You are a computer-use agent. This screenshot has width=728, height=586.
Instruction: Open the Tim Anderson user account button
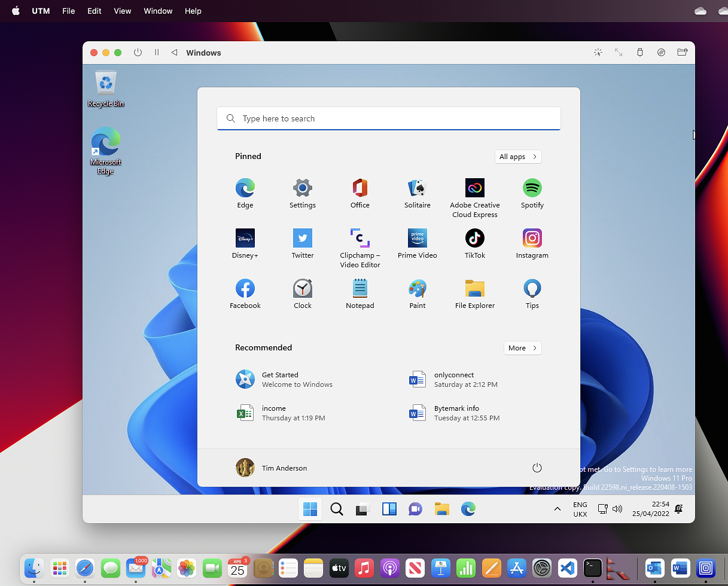(272, 468)
